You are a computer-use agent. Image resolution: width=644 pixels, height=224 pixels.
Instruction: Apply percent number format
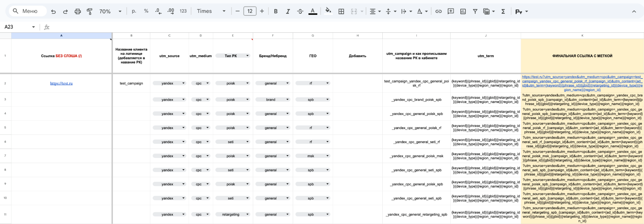(x=146, y=11)
